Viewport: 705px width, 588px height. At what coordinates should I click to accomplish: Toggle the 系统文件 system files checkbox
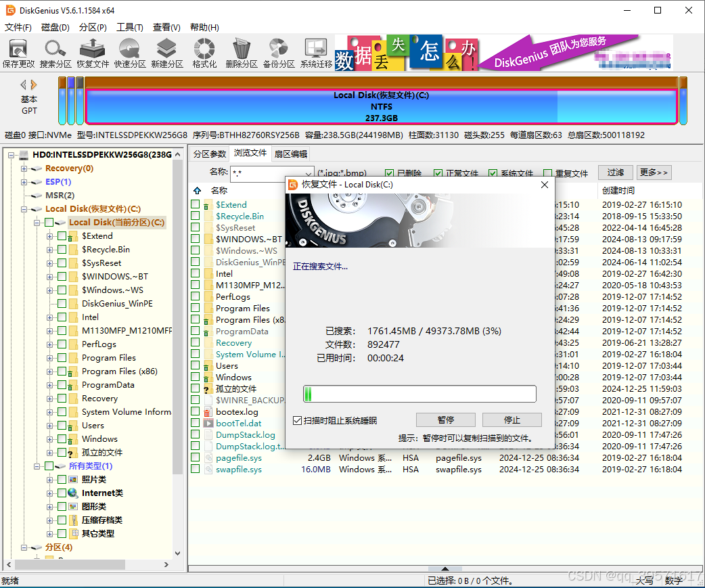click(493, 173)
